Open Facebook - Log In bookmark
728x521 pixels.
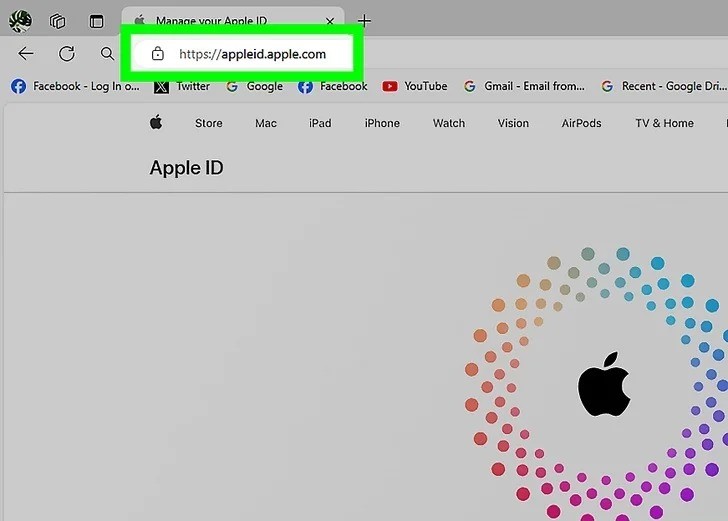[75, 86]
